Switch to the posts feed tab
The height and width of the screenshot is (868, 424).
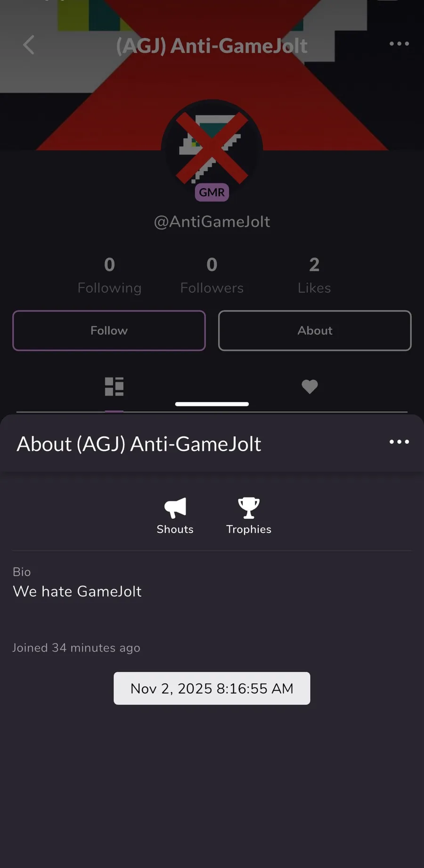coord(114,387)
